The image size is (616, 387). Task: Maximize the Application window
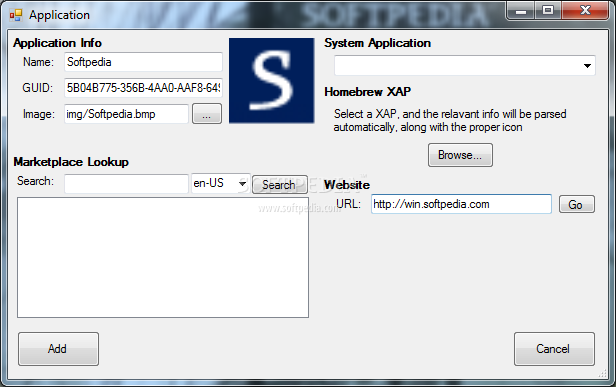tap(548, 11)
